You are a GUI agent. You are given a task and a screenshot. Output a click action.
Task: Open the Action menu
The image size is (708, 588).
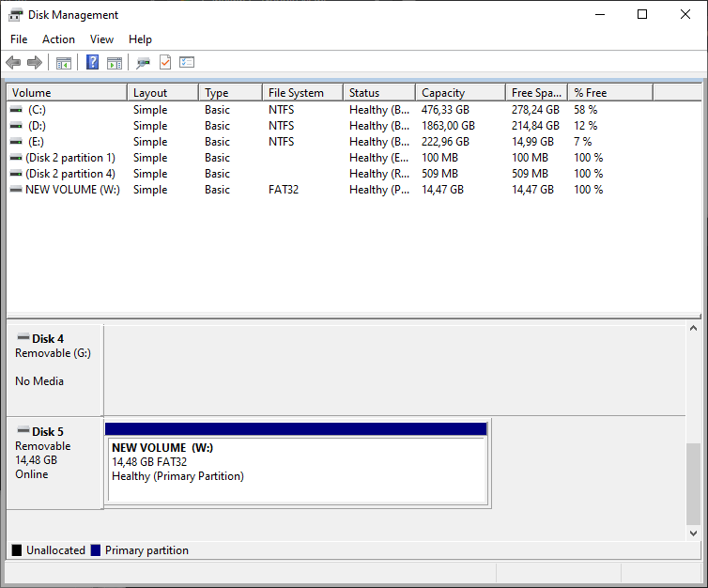(59, 39)
